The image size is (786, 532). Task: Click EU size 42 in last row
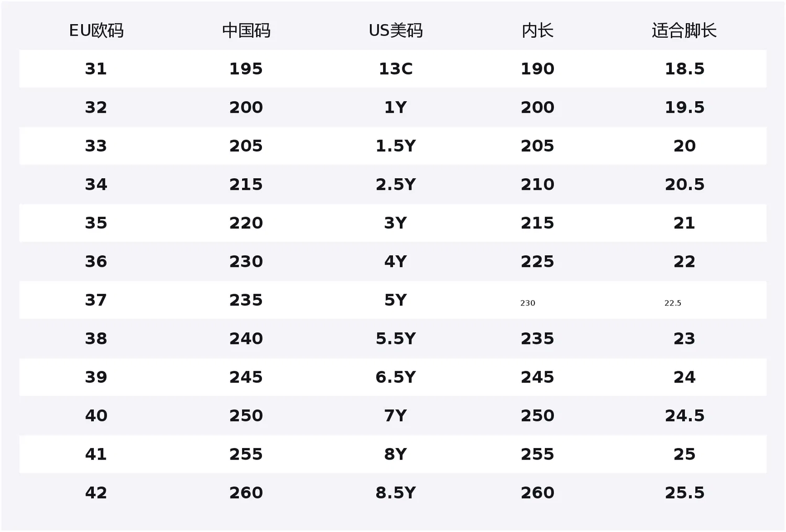click(96, 493)
